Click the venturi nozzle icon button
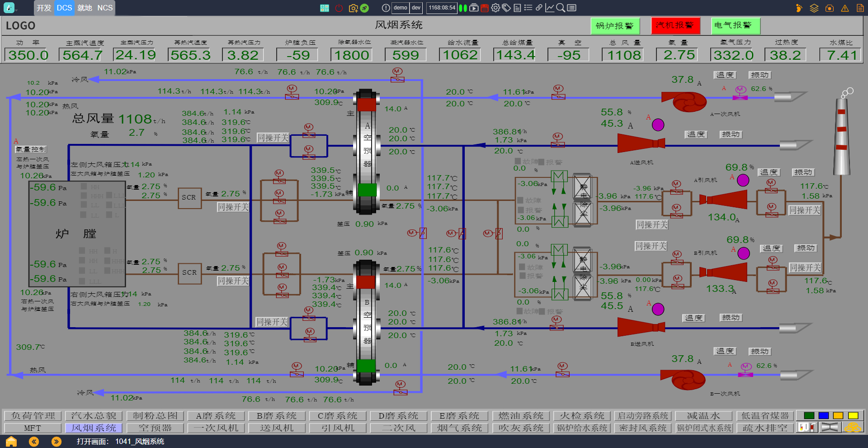868x448 pixels. click(x=830, y=427)
